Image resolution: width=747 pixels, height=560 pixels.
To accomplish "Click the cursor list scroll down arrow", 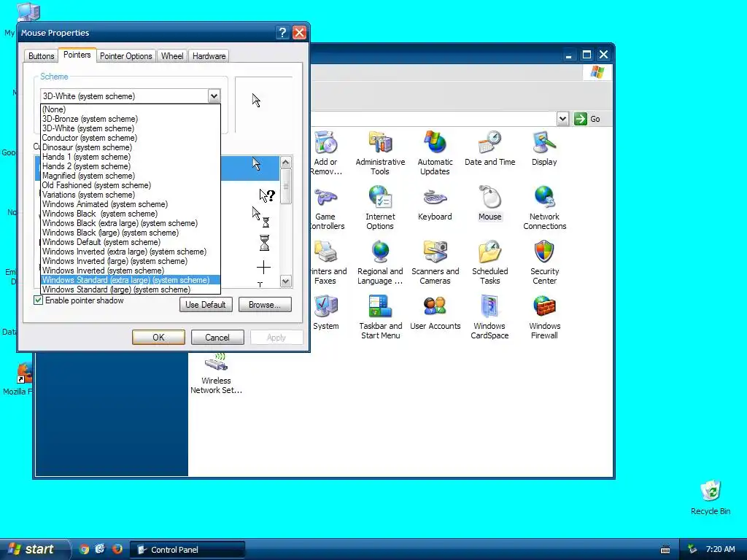I will click(286, 281).
